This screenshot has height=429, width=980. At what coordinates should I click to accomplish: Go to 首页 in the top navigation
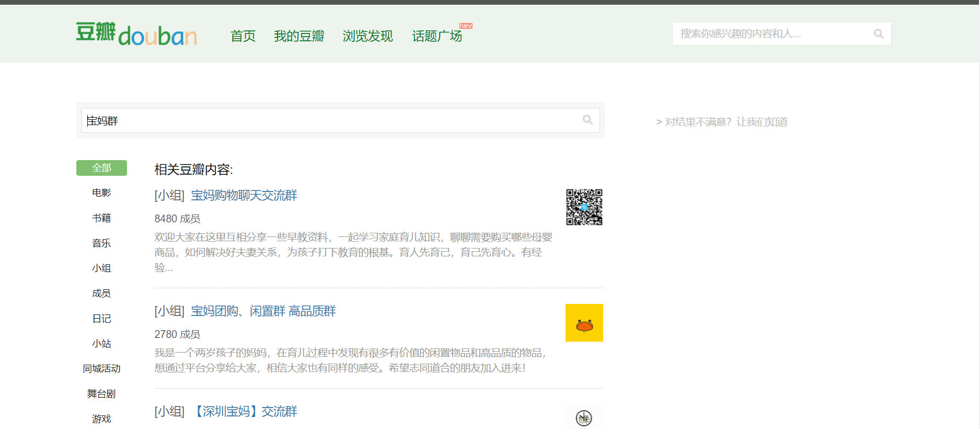(x=243, y=36)
